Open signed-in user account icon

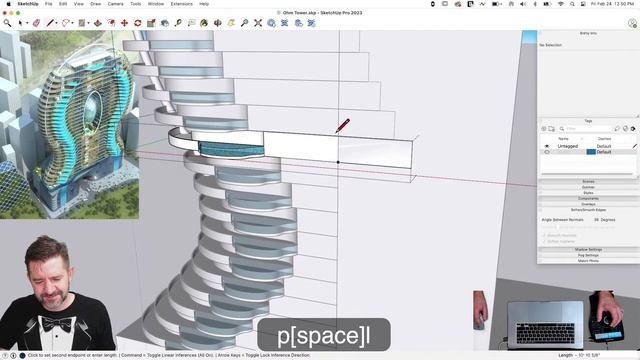(632, 23)
